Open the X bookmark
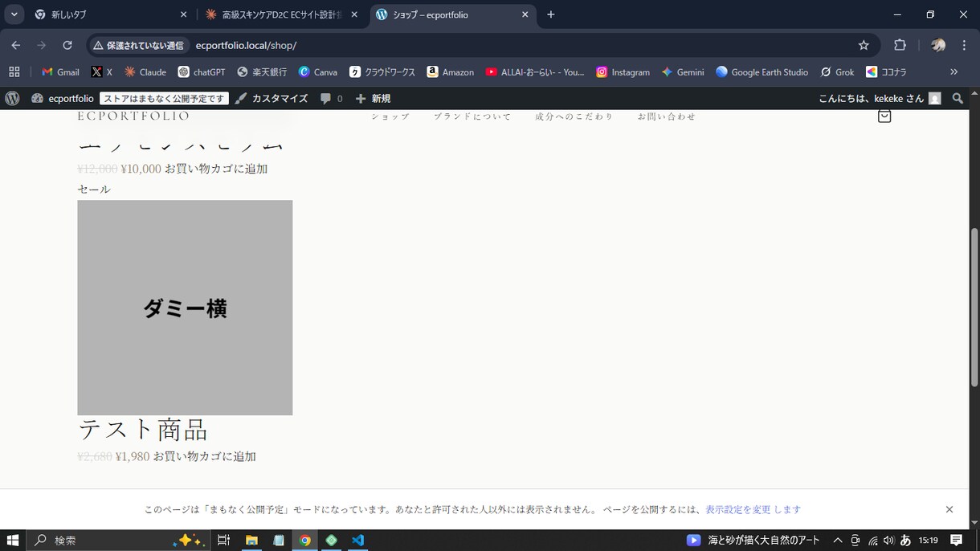Screen dimensions: 980x551 [x=101, y=71]
